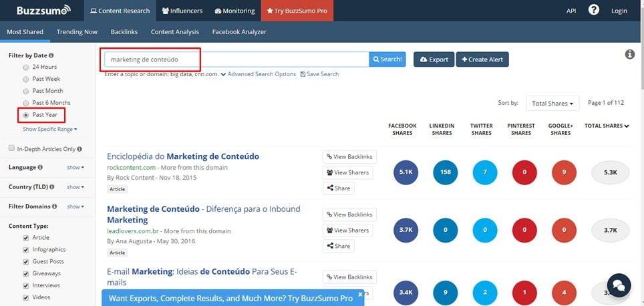The image size is (644, 306).
Task: Switch to the Facebook Analyzer tab
Action: (x=239, y=32)
